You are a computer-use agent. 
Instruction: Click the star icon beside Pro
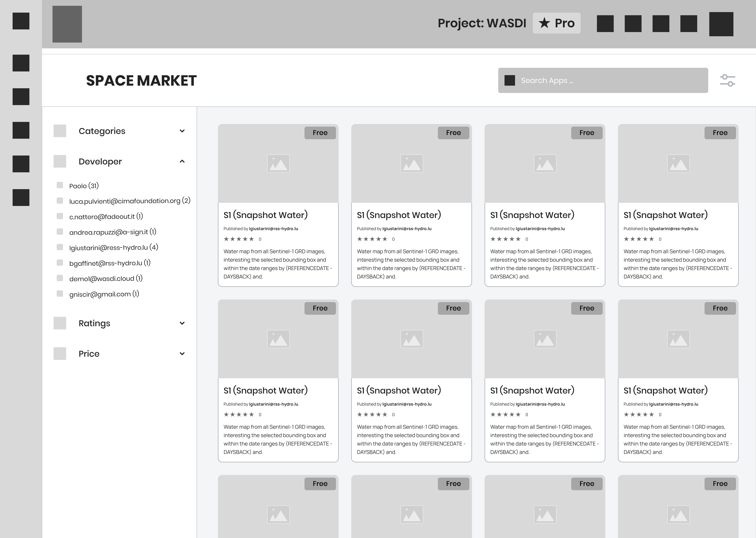[x=544, y=23]
